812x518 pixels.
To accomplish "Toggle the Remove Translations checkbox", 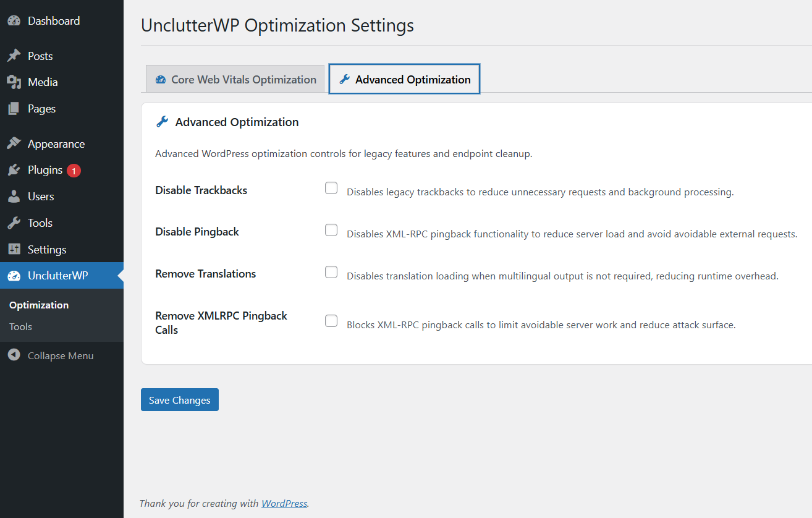I will tap(331, 272).
